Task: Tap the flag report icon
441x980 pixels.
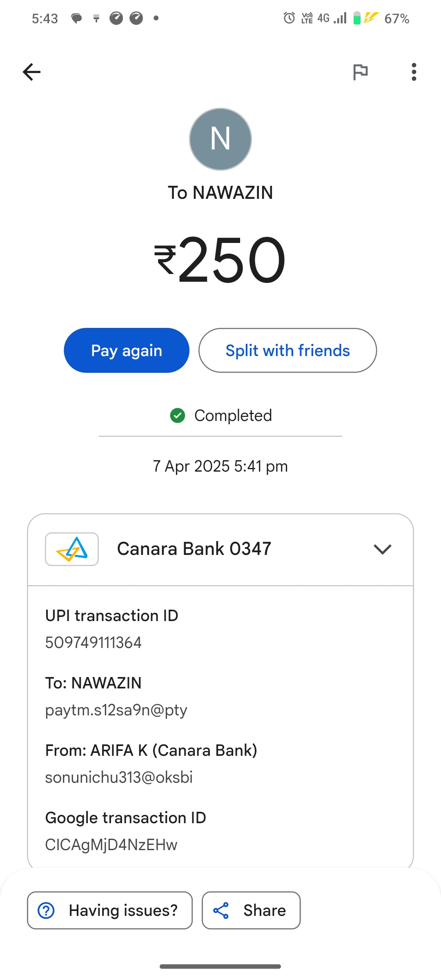Action: tap(360, 72)
